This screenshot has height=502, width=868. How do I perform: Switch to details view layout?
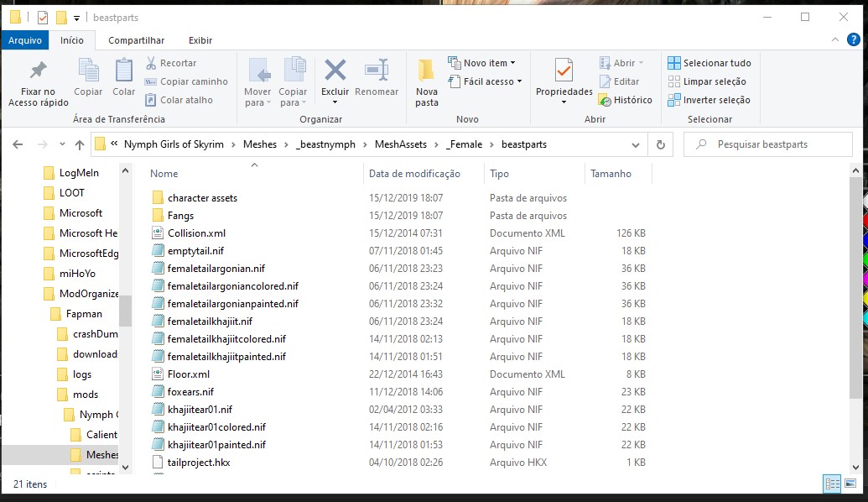(x=832, y=484)
